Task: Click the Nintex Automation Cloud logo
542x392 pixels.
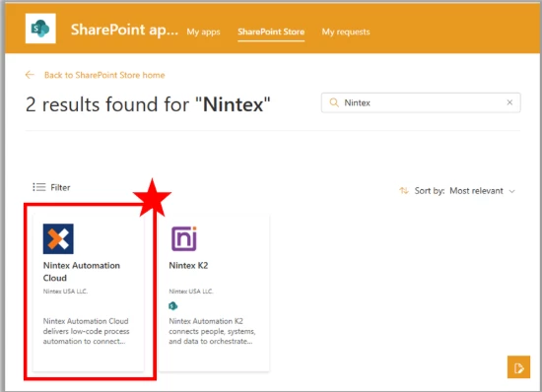Action: coord(58,238)
